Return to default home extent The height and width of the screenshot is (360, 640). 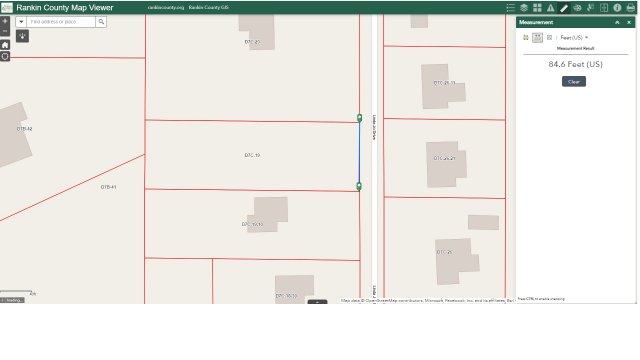pyautogui.click(x=5, y=45)
